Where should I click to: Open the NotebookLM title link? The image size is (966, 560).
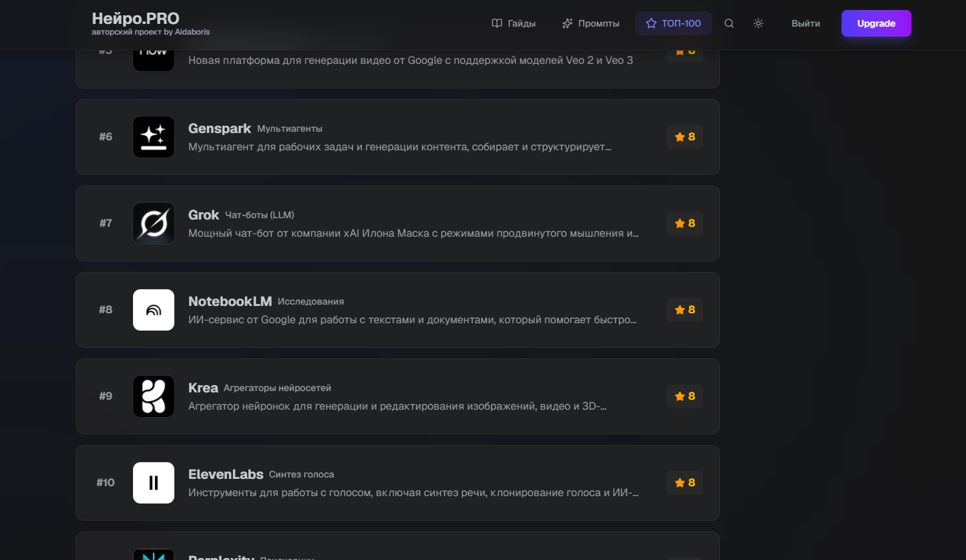click(230, 301)
